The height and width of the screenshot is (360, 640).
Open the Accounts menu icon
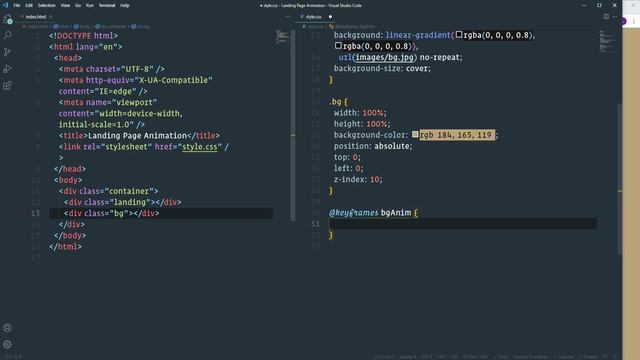point(7,328)
